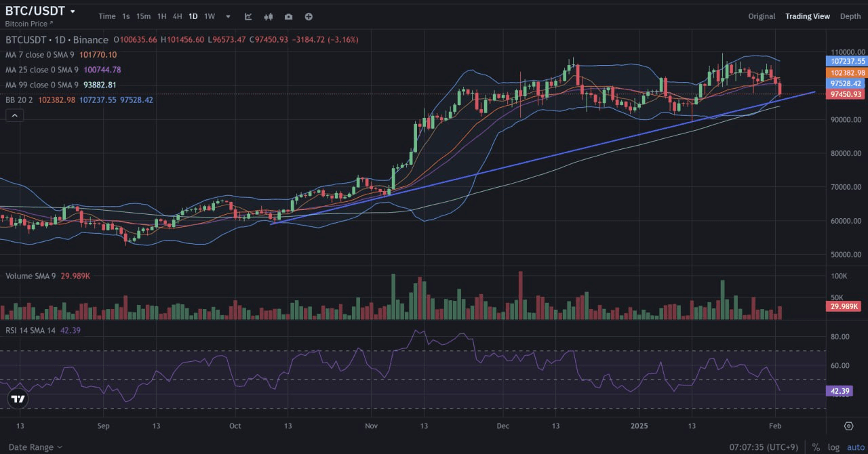Open chart settings gear icon

coord(848,426)
